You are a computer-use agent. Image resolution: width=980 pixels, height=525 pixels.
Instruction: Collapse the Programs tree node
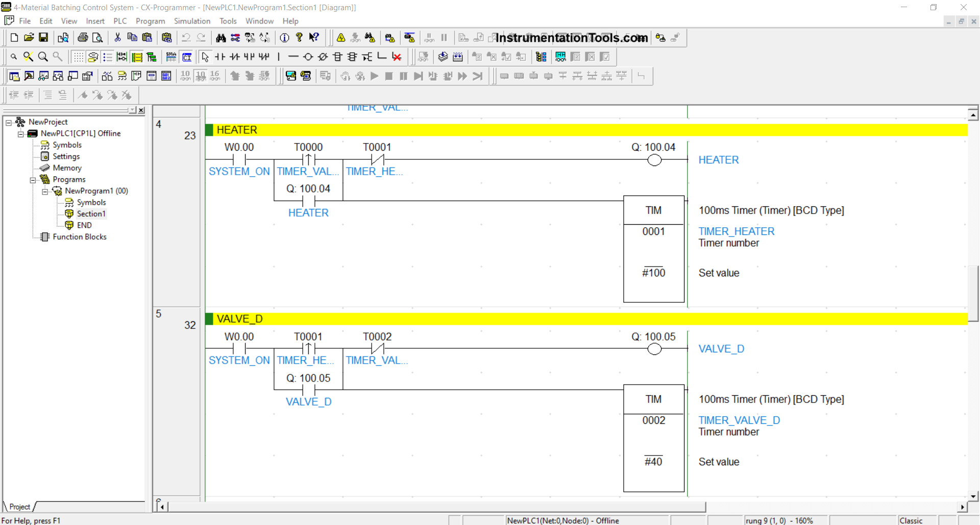click(x=33, y=180)
